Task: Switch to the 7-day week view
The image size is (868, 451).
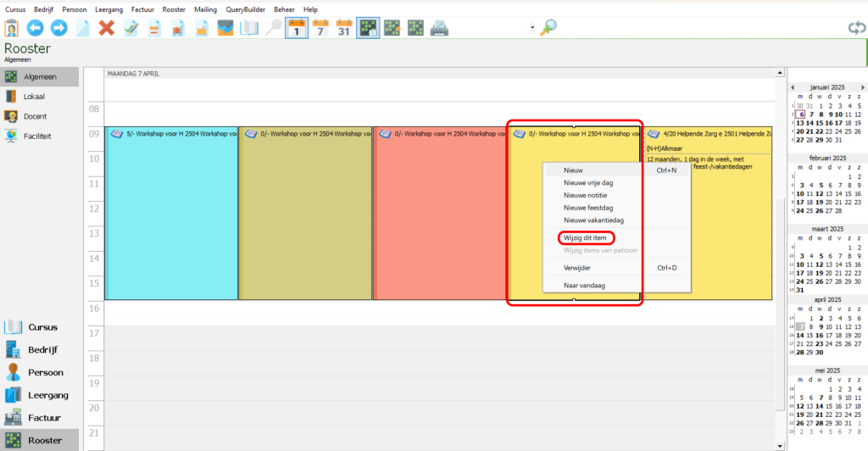Action: coord(320,28)
